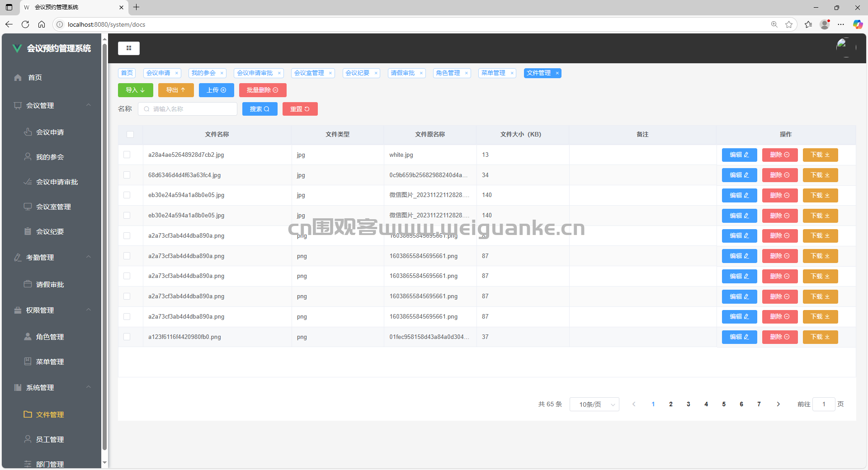
Task: Open 会议室管理 in the sidebar
Action: pos(53,207)
